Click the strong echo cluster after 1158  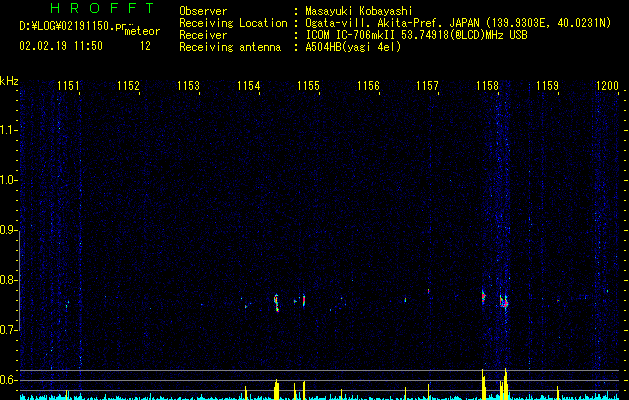point(504,302)
